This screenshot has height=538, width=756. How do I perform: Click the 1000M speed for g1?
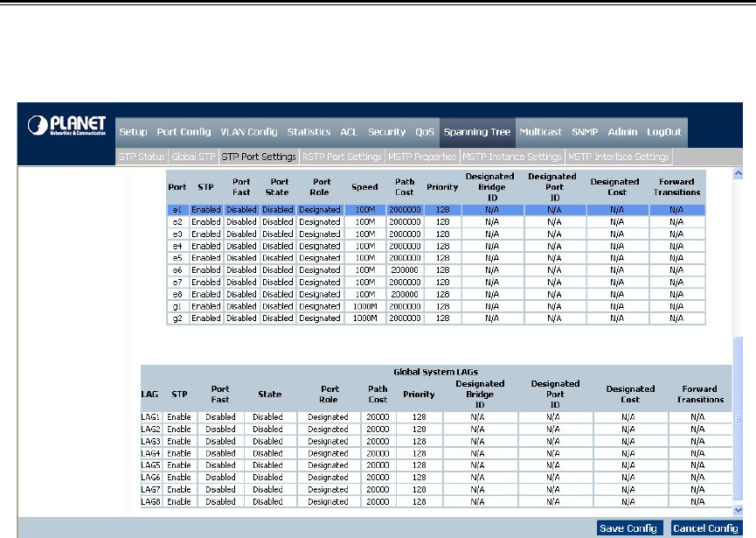tap(365, 306)
